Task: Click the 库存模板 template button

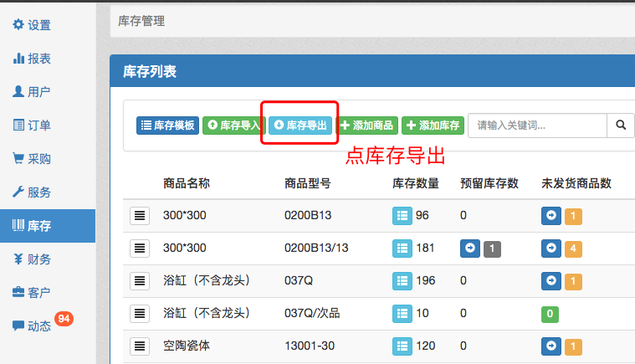Action: [x=167, y=126]
